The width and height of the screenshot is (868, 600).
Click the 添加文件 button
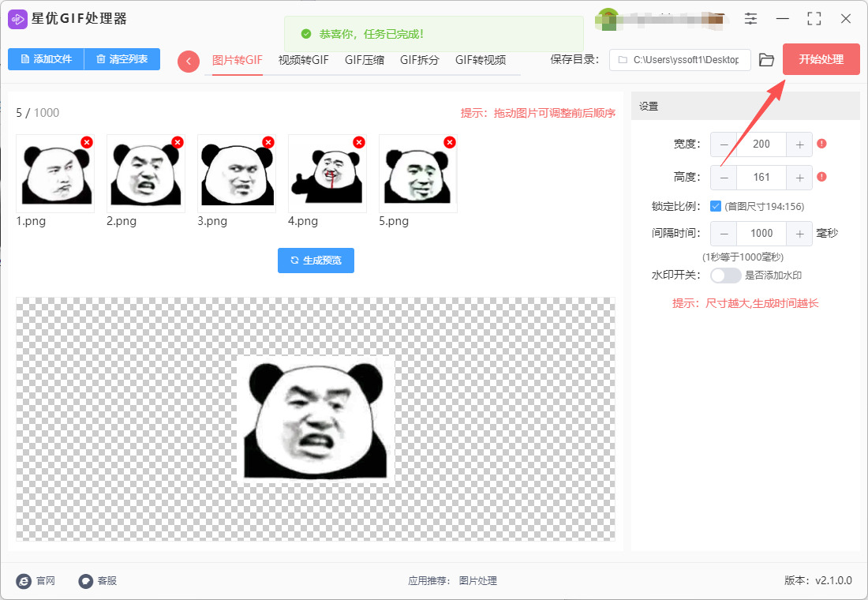46,59
